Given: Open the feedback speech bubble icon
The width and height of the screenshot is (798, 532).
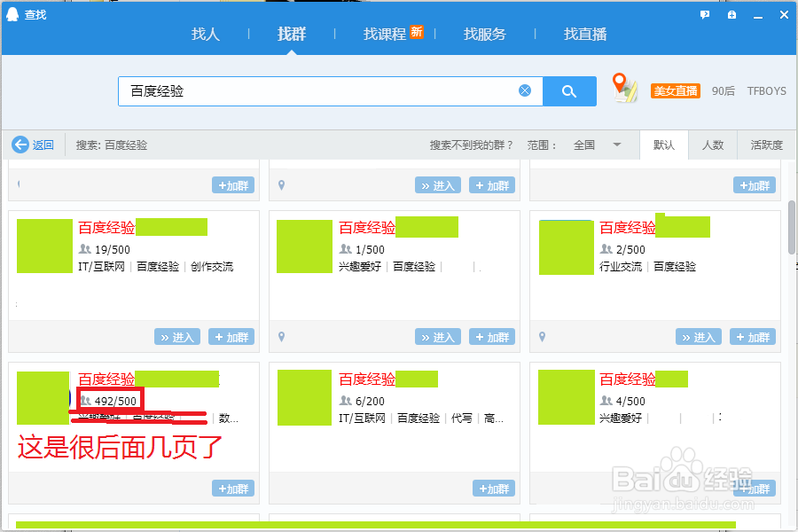Looking at the screenshot, I should pyautogui.click(x=705, y=15).
